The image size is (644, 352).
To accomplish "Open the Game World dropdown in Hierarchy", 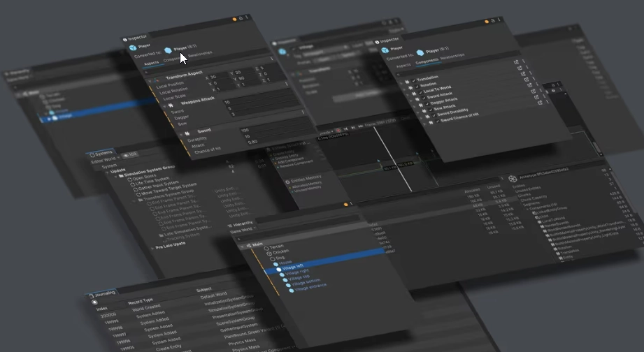I will [x=243, y=230].
